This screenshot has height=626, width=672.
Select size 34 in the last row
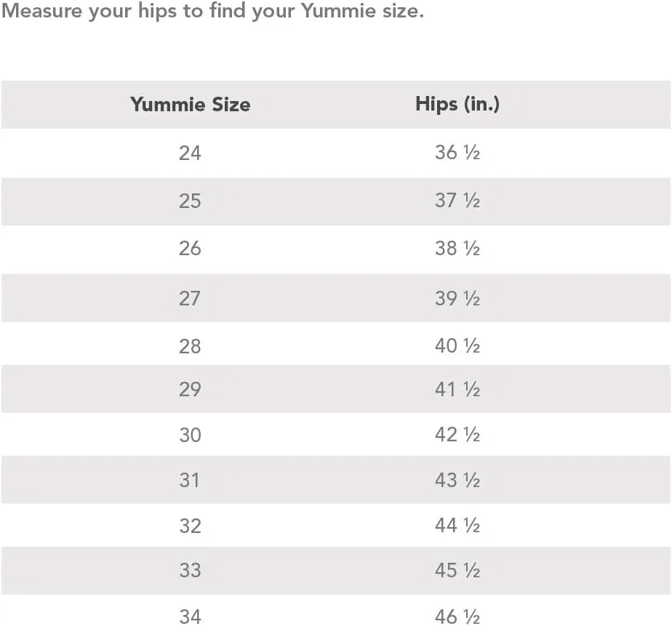(x=190, y=617)
